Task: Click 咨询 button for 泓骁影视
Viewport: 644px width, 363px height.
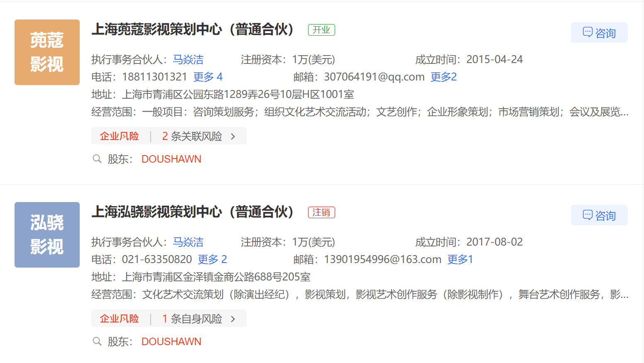Action: (x=599, y=215)
